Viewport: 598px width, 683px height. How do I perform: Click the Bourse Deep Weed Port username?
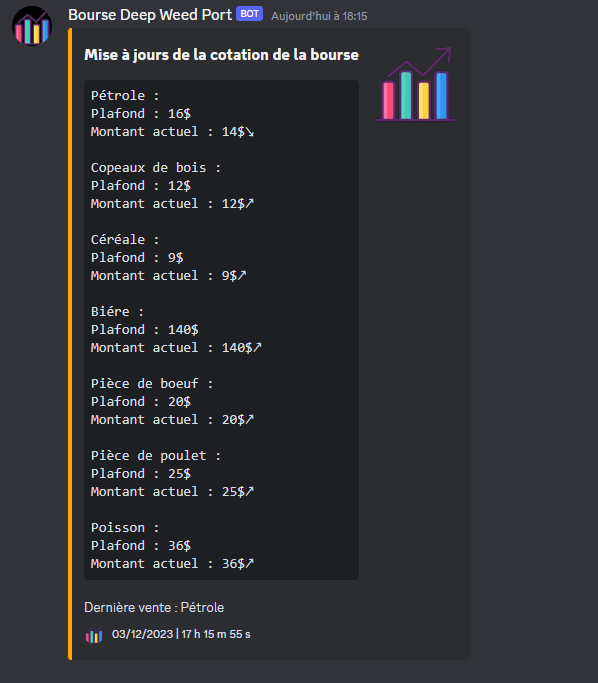(150, 15)
